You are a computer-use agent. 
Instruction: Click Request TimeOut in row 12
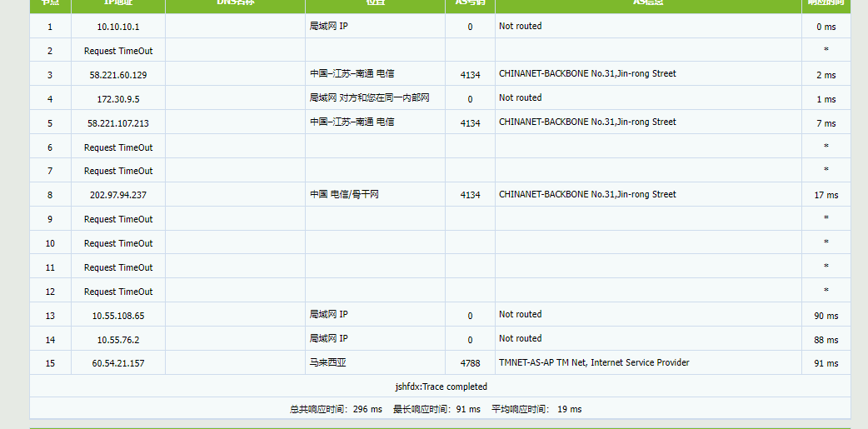118,292
